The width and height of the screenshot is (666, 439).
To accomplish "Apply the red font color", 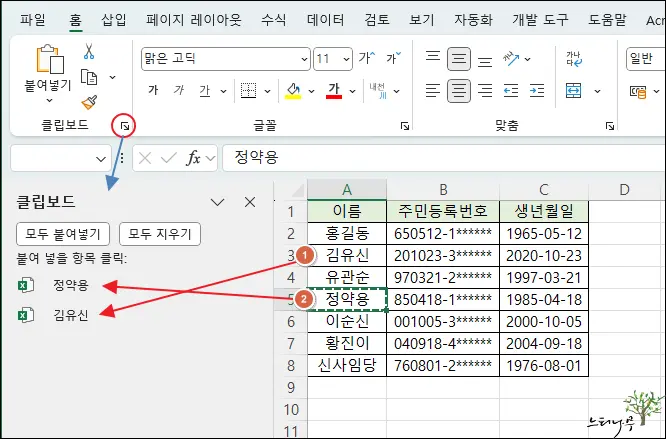I will pyautogui.click(x=334, y=90).
